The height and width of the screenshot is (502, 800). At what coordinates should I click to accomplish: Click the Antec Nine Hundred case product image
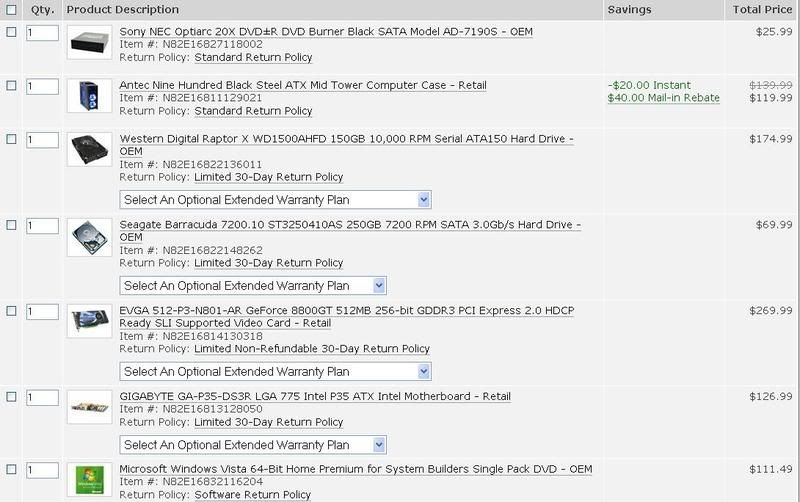(89, 96)
